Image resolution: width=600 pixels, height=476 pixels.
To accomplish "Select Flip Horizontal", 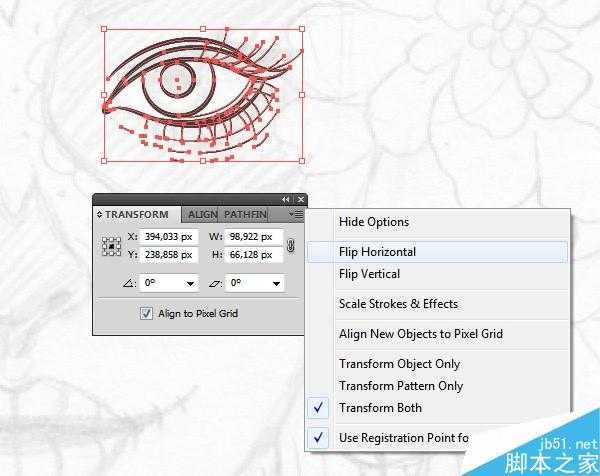I will tap(437, 252).
